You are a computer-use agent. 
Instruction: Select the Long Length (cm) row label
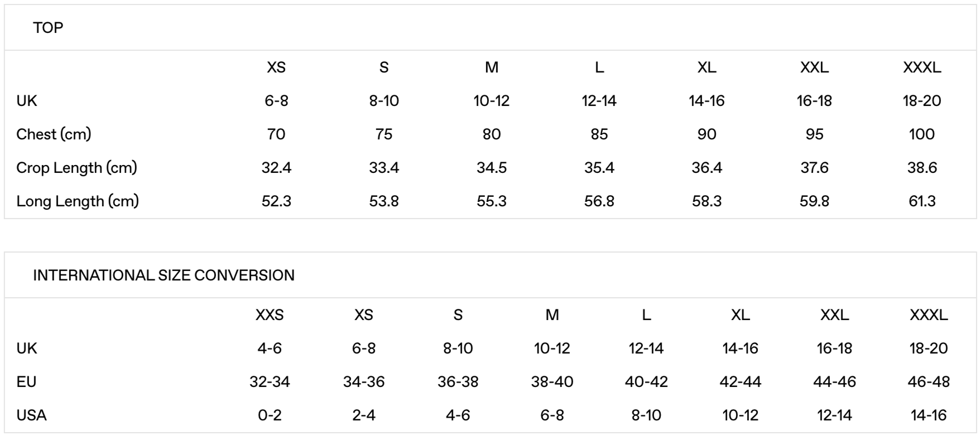pos(78,201)
